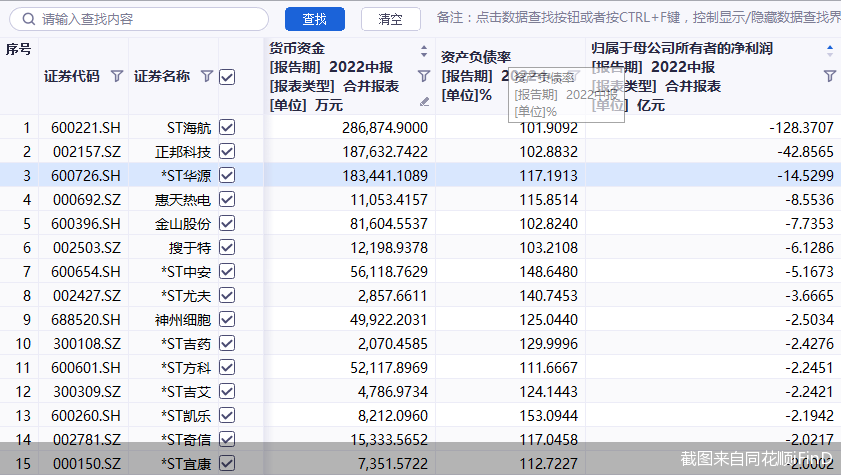The image size is (841, 475).
Task: Click cash value 187,632.7422
Action: click(385, 152)
